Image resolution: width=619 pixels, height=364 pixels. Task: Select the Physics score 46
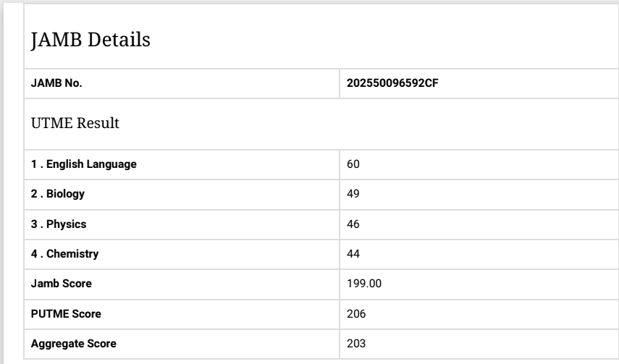click(x=354, y=224)
